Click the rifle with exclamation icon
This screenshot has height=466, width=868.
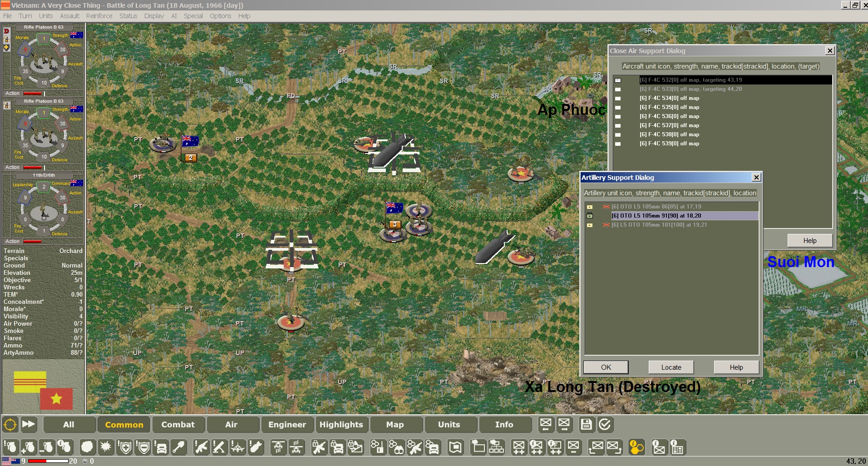(201, 447)
